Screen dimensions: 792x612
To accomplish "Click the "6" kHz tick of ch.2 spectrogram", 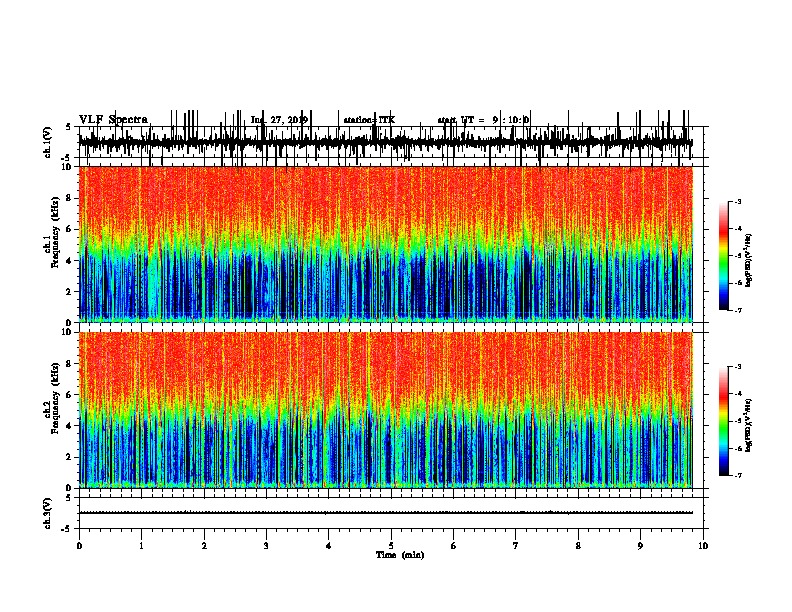I will 70,395.
